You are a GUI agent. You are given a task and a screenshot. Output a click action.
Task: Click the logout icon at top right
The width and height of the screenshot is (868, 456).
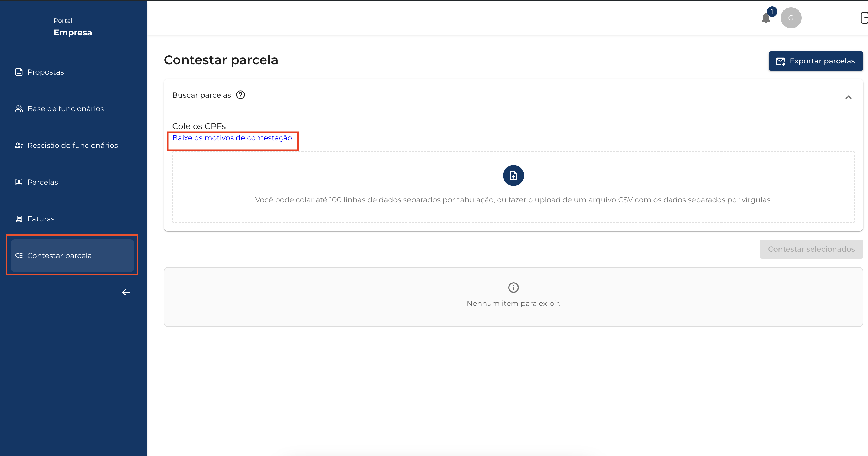coord(864,18)
